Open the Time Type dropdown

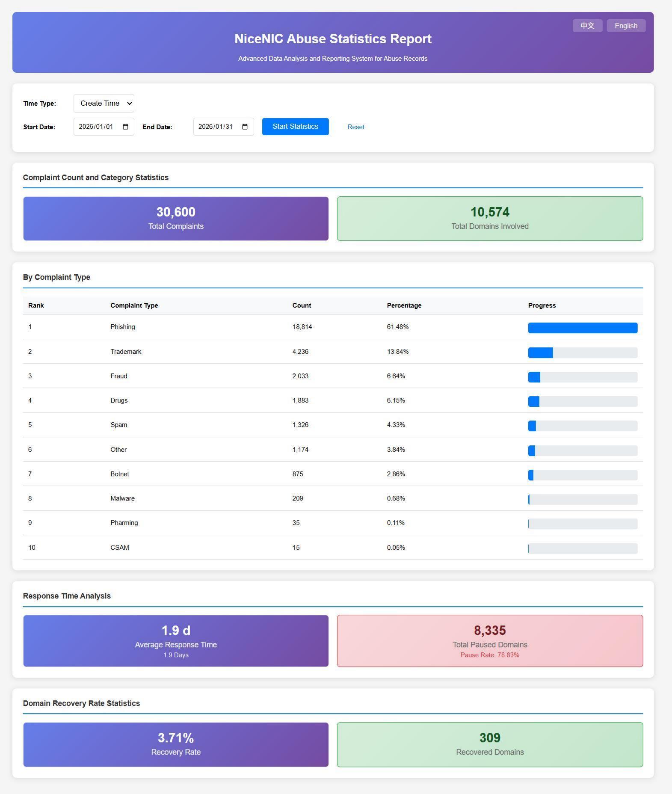tap(104, 103)
